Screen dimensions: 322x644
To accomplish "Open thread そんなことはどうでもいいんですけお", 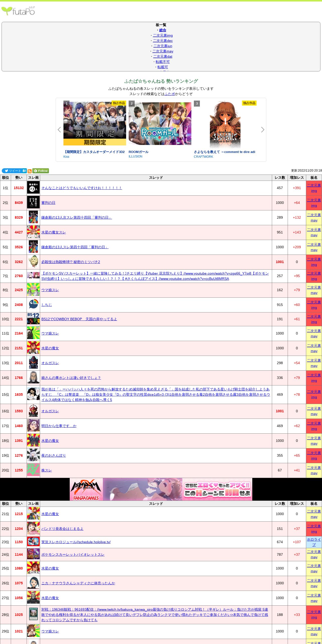I will [82, 188].
